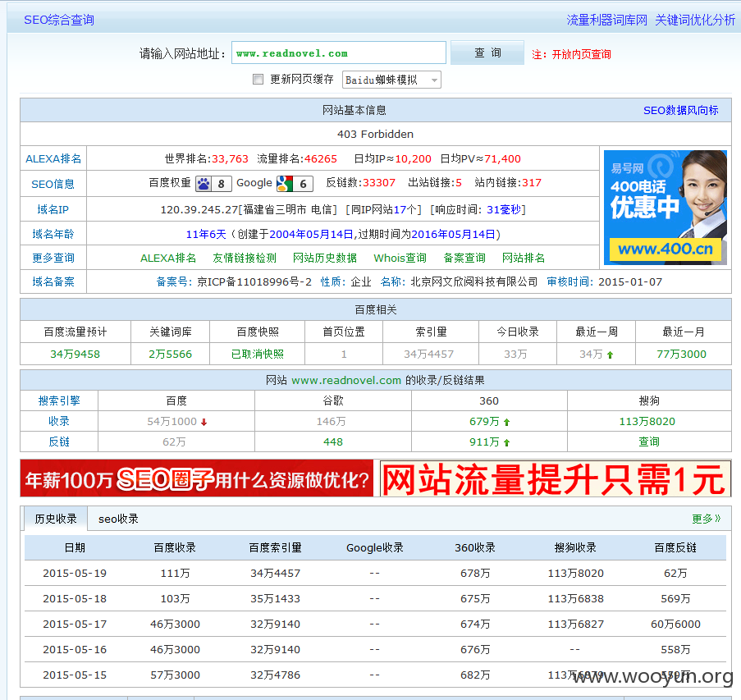Open the 更多» link above history table

coord(706,519)
